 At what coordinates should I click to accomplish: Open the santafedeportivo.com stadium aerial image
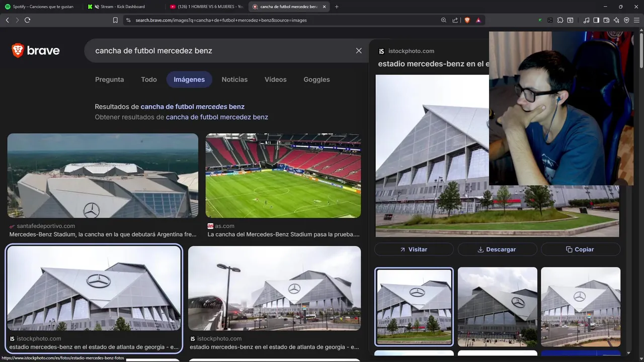103,175
